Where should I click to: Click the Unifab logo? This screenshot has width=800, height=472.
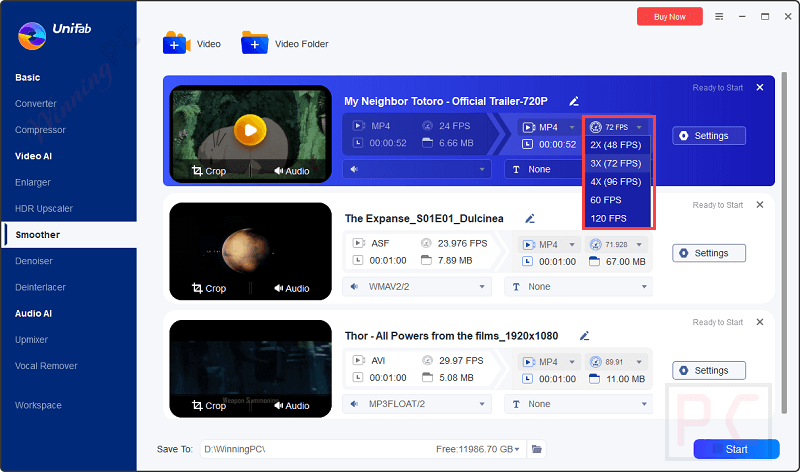[32, 36]
